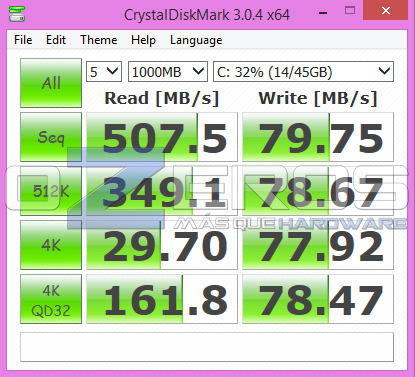Expand the 1000MB test size dropdown
The width and height of the screenshot is (415, 377).
pyautogui.click(x=168, y=72)
